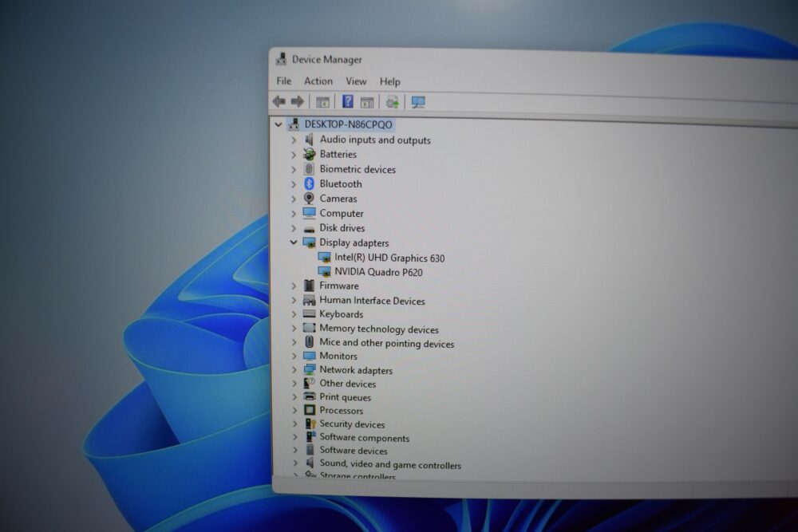The height and width of the screenshot is (532, 798).
Task: Collapse the Display adapters chevron
Action: click(x=294, y=242)
